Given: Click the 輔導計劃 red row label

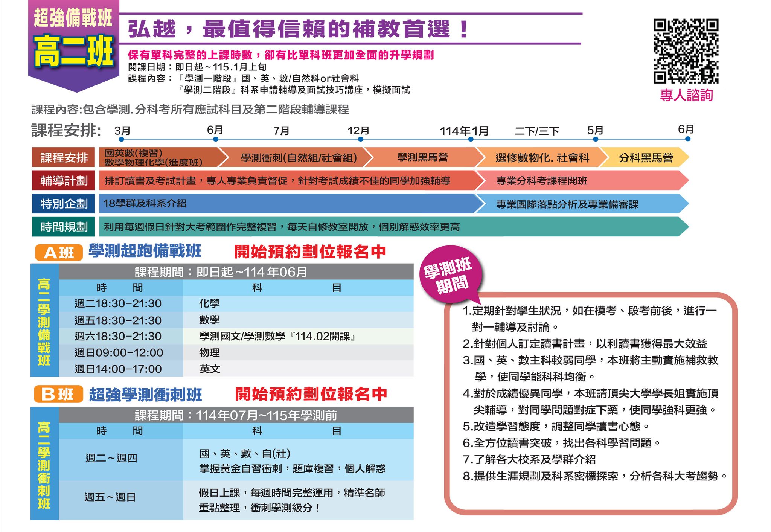Looking at the screenshot, I should 63,181.
